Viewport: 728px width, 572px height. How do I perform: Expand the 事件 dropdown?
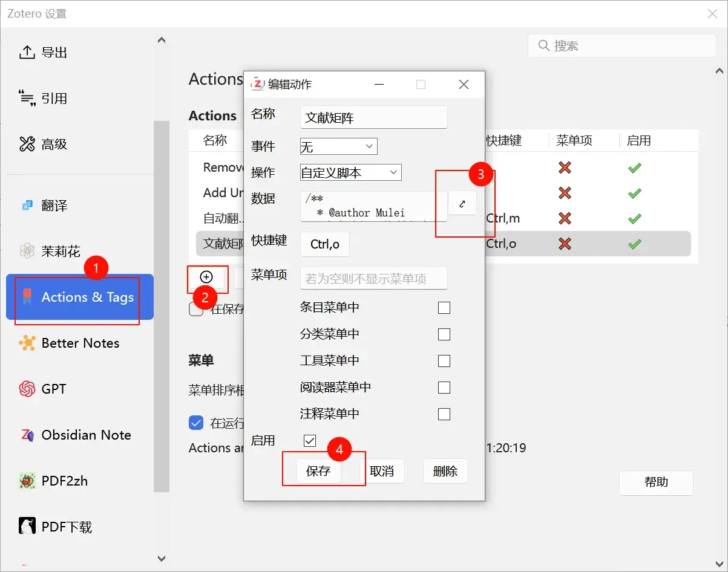tap(338, 146)
